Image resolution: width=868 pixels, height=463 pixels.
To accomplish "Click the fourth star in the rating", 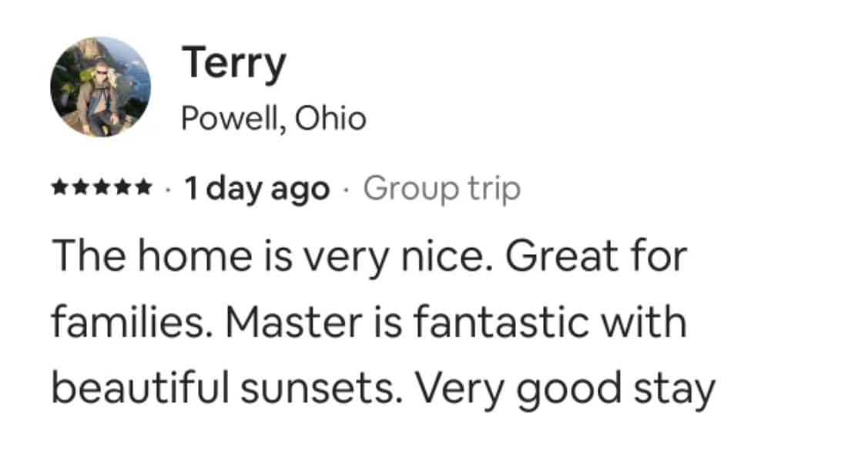I will pos(122,188).
